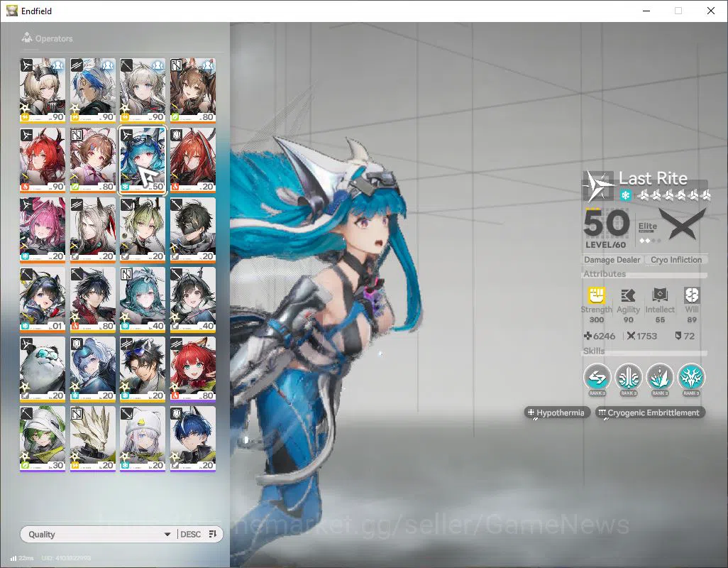The height and width of the screenshot is (568, 728).
Task: Click the yellow Strength attribute icon
Action: click(x=597, y=295)
